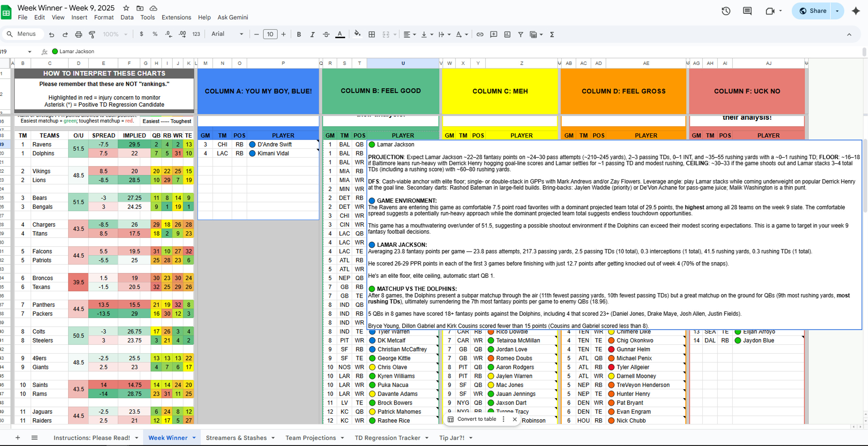The height and width of the screenshot is (446, 868).
Task: Open the Week Winner tab menu arrow
Action: 194,438
